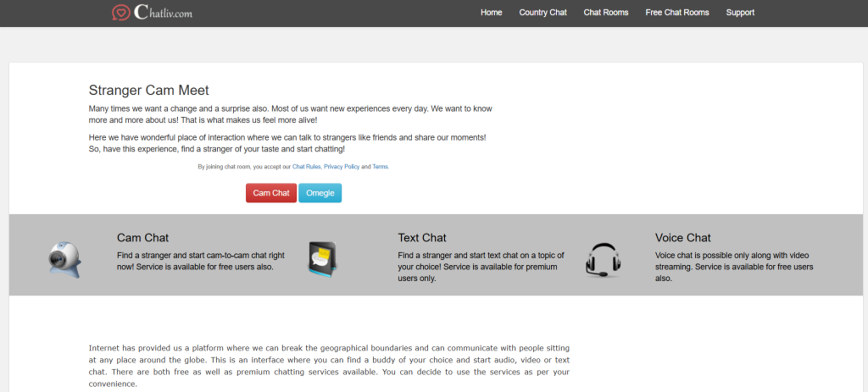Open the Terms link
This screenshot has width=868, height=392.
point(381,167)
